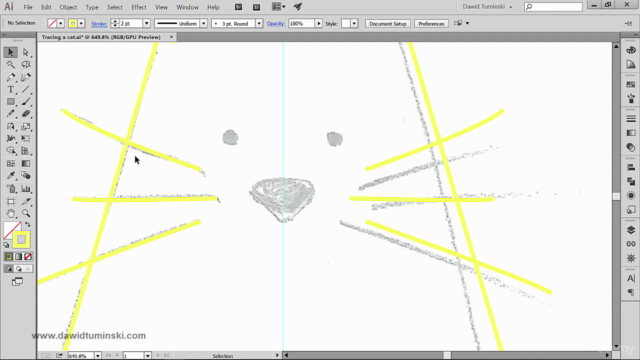Click the GPU performance rocket icon
Image resolution: width=640 pixels, height=360 pixels.
298,7
